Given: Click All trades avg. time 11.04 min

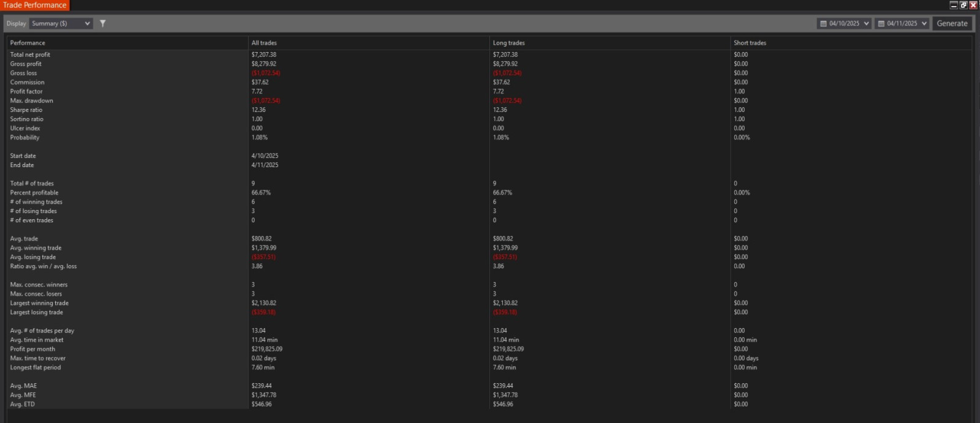Looking at the screenshot, I should (x=265, y=339).
